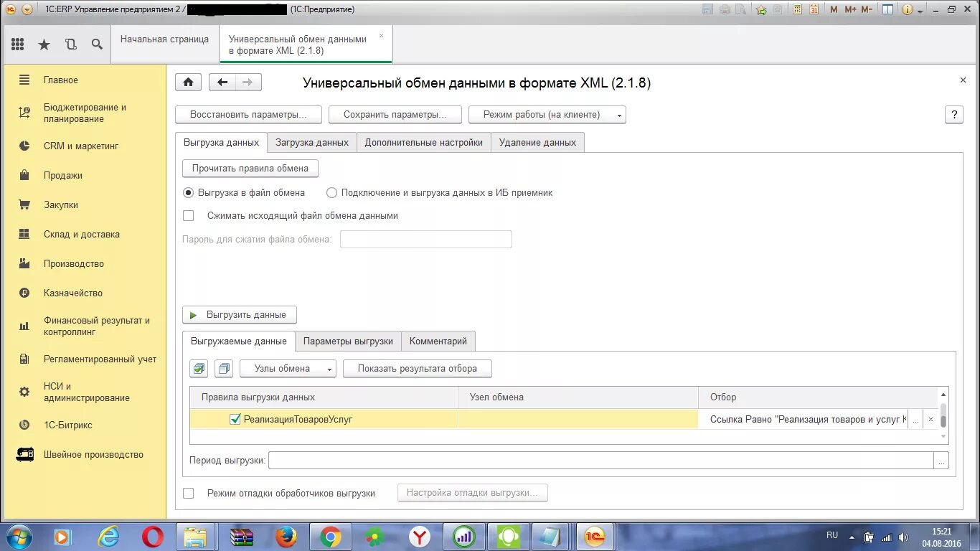Close the Универсальный обмен данными tab
The height and width of the screenshot is (551, 980).
click(381, 34)
